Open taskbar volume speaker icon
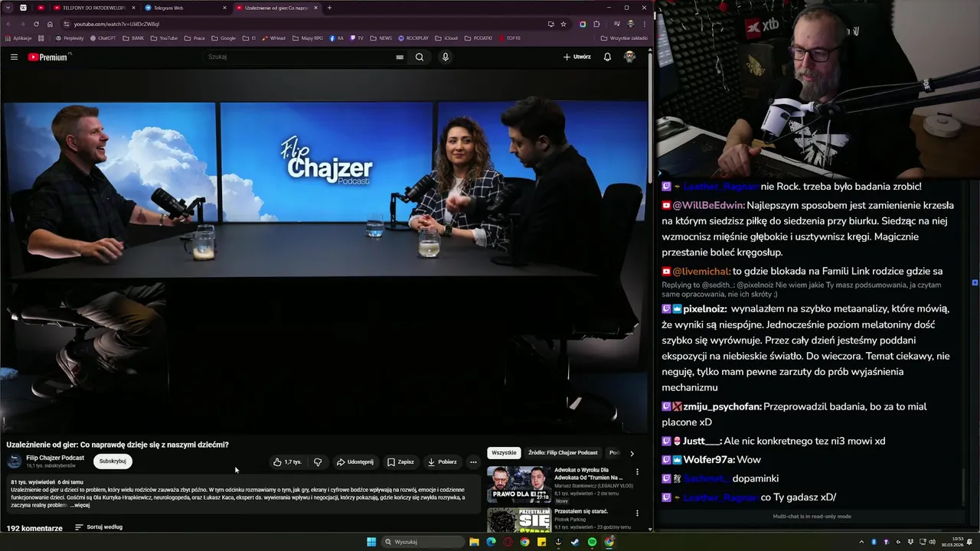980x551 pixels. (932, 542)
